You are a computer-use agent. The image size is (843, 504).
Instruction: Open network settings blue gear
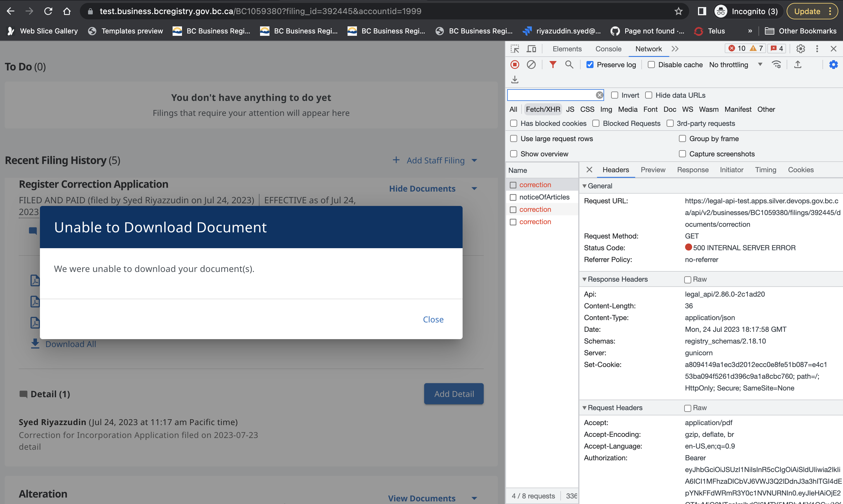click(833, 65)
